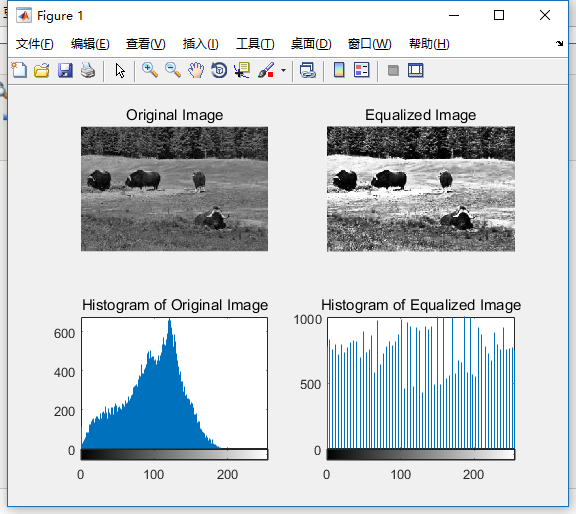Insert a colorbar using the toolbar icon
The height and width of the screenshot is (514, 576).
(339, 70)
